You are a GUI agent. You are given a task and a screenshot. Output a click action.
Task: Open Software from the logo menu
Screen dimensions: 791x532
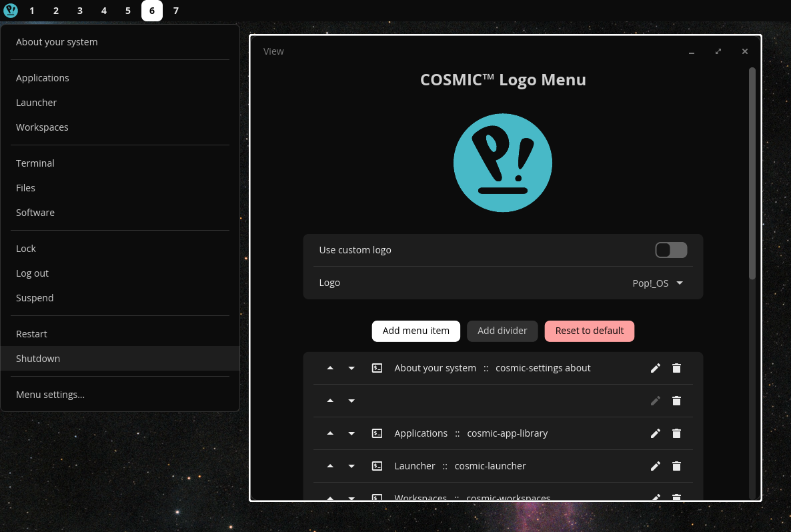(x=120, y=212)
